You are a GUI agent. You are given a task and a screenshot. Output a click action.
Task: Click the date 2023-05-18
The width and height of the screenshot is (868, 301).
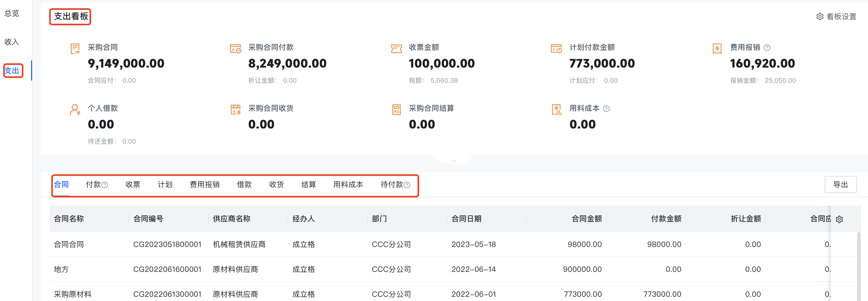tap(474, 245)
